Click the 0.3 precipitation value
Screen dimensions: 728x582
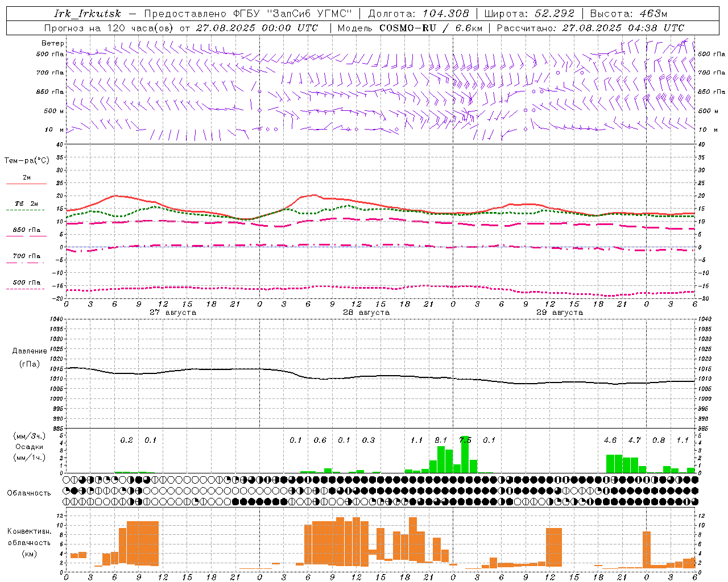coord(369,440)
